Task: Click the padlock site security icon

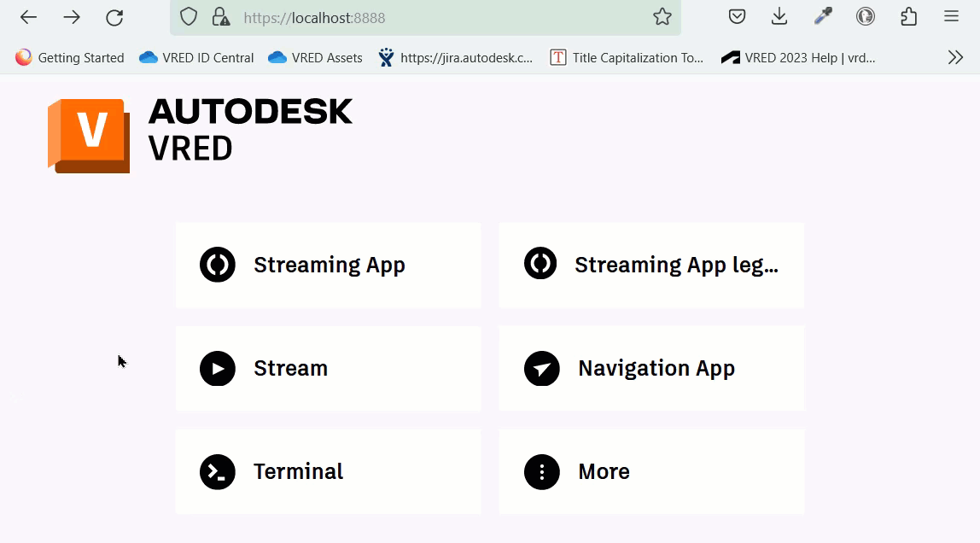Action: coord(220,16)
